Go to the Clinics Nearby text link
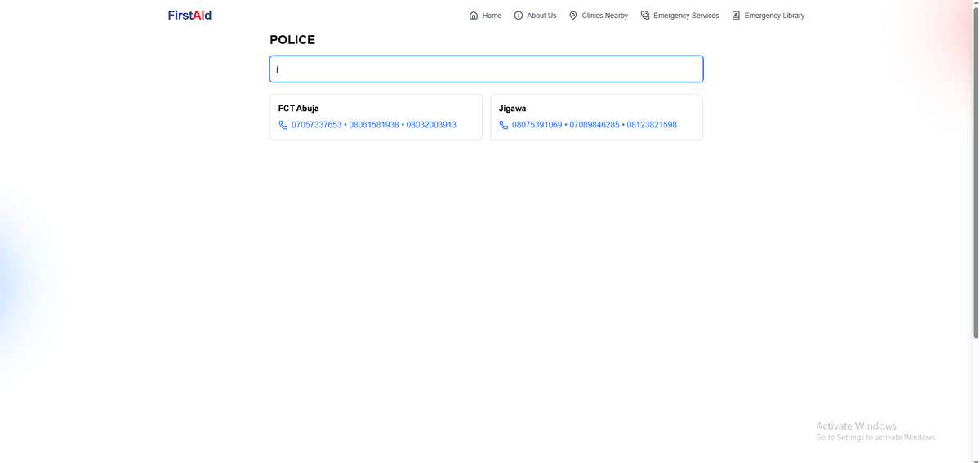The width and height of the screenshot is (980, 463). pos(604,16)
